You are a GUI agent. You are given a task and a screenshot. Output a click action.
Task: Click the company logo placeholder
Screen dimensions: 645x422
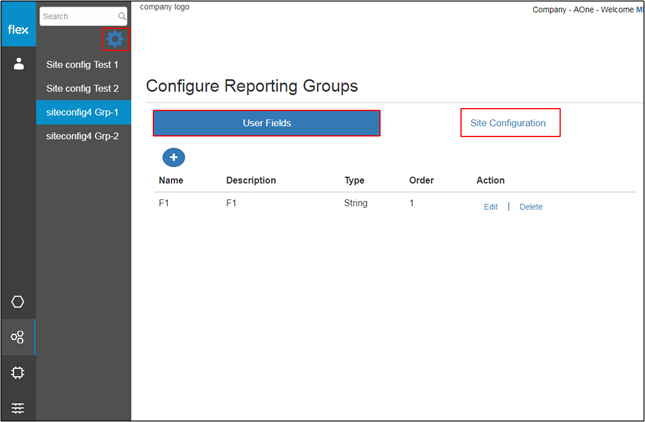pos(165,7)
